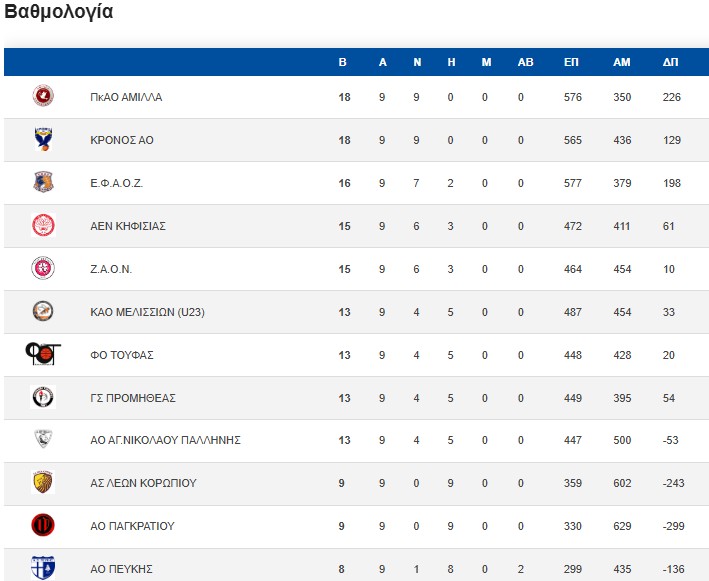Click the ΓΣ ΠΡΟΜΗΘΕΑΣ team logo

pyautogui.click(x=43, y=397)
